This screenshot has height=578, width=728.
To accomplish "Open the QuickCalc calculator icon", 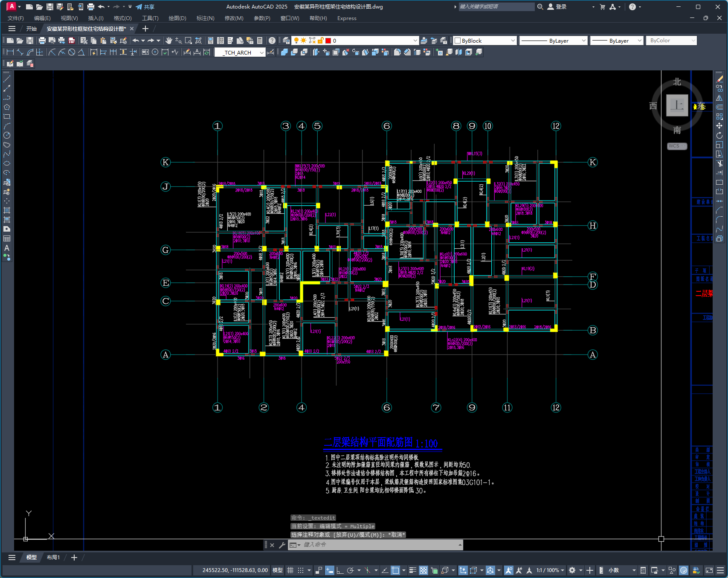I will pyautogui.click(x=260, y=41).
